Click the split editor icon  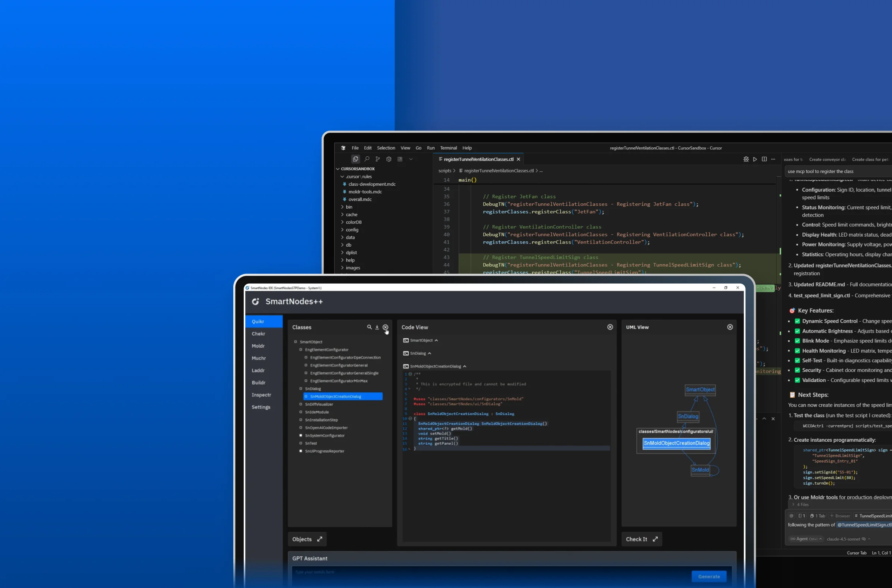[x=764, y=159]
